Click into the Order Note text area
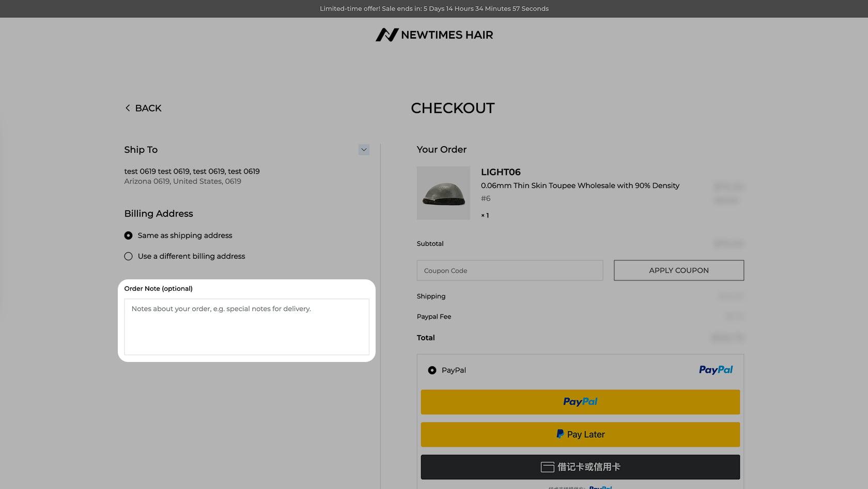The width and height of the screenshot is (868, 489). tap(246, 327)
